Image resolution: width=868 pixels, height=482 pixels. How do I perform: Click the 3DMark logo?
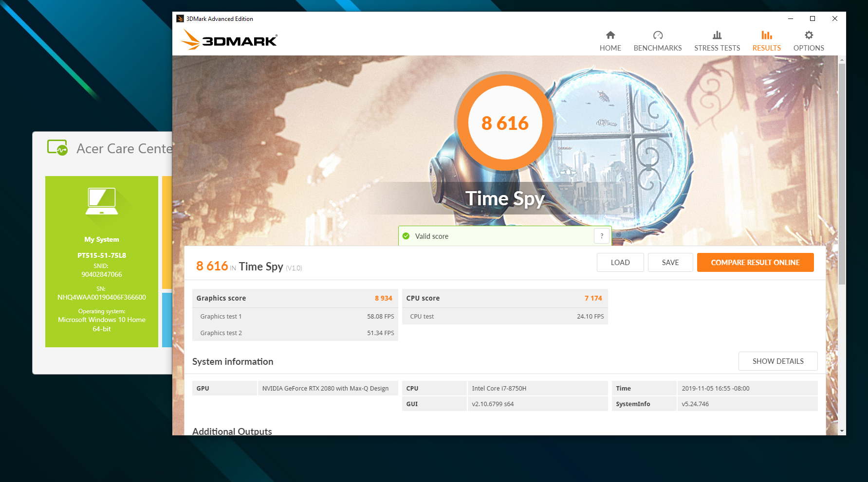229,40
